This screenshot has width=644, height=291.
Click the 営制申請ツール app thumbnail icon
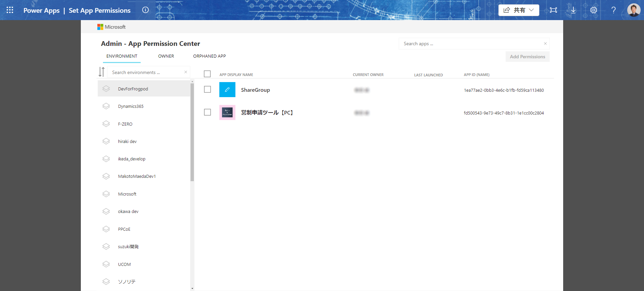[227, 113]
